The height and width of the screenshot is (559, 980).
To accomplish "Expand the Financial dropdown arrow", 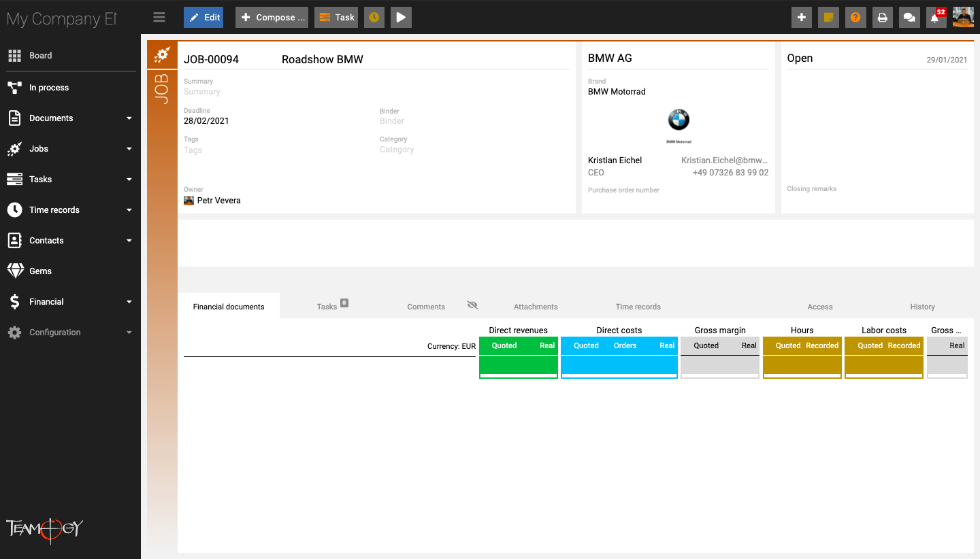I will (x=129, y=302).
